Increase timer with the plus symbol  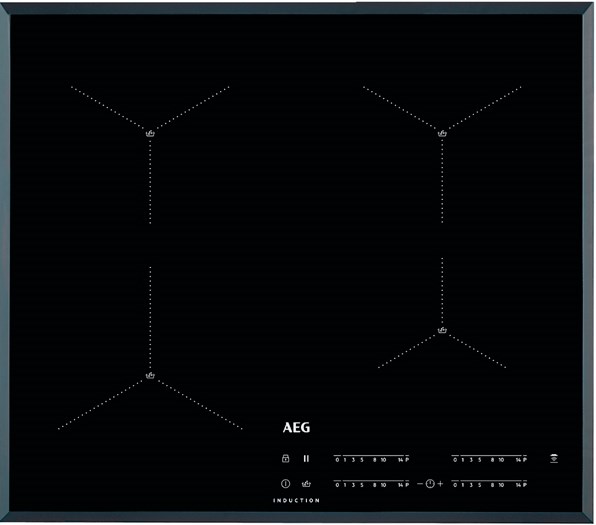tap(440, 484)
